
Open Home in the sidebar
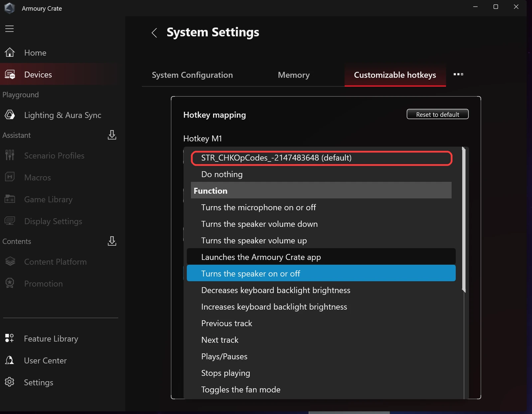35,53
